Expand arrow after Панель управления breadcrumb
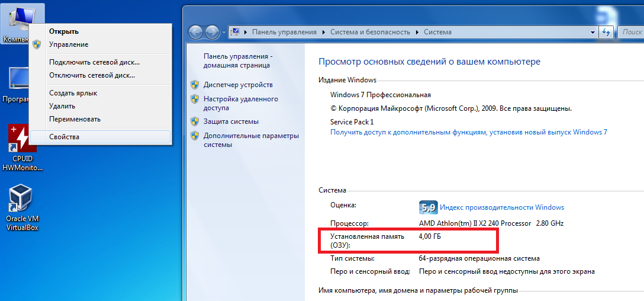Viewport: 644px width, 301px height. 323,31
